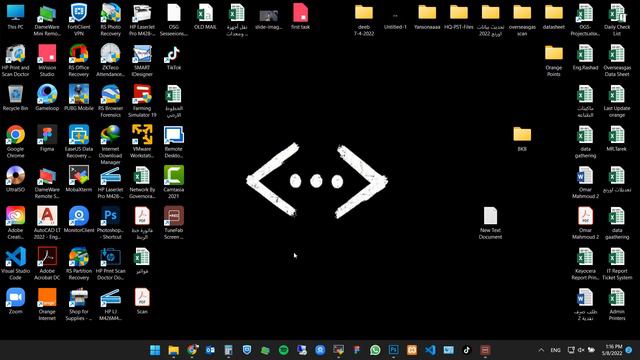Screen dimensions: 640x360
Task: Open MobaXterm shortcut
Action: pyautogui.click(x=79, y=180)
